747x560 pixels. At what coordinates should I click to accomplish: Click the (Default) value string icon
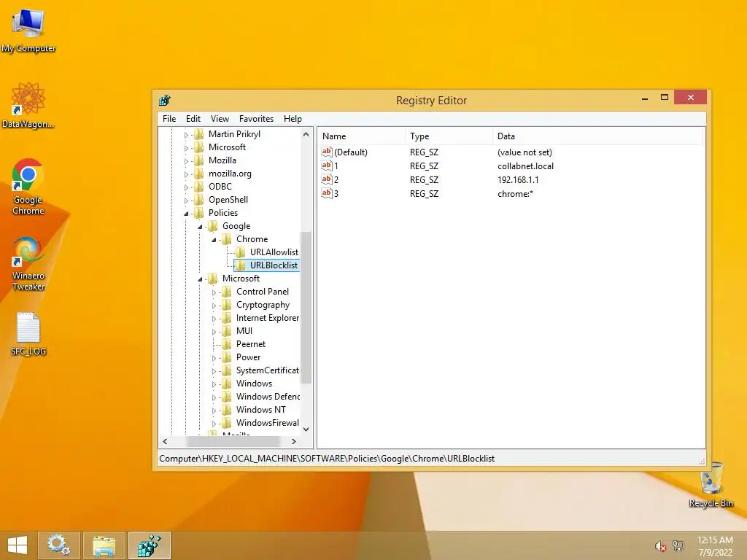coord(326,152)
